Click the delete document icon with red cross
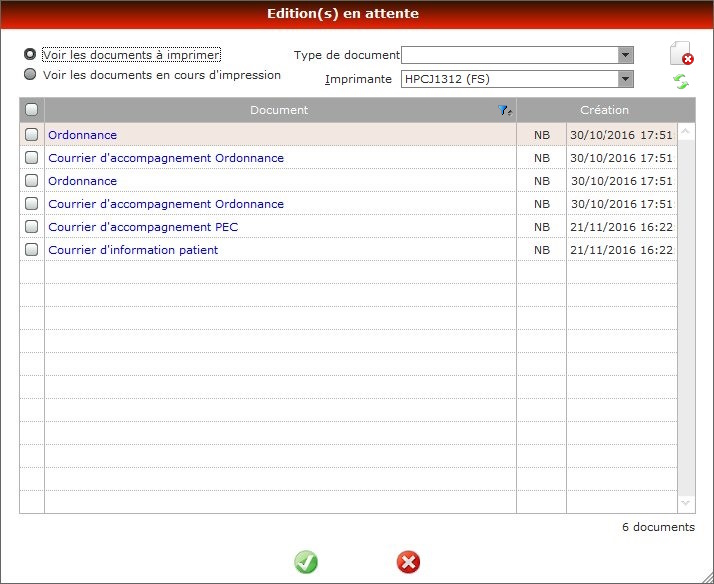Viewport: 714px width, 584px height. 681,54
